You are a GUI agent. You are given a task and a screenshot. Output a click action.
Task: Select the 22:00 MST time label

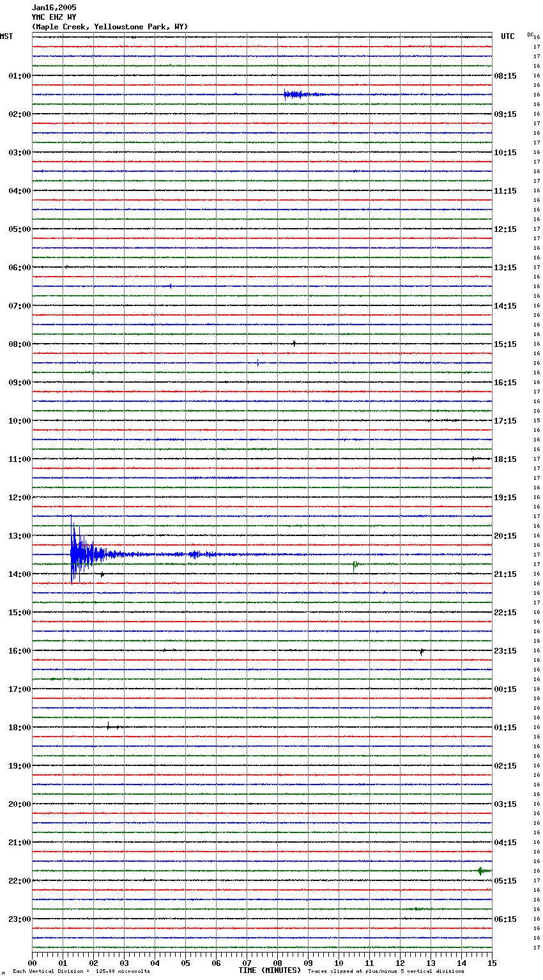20,881
